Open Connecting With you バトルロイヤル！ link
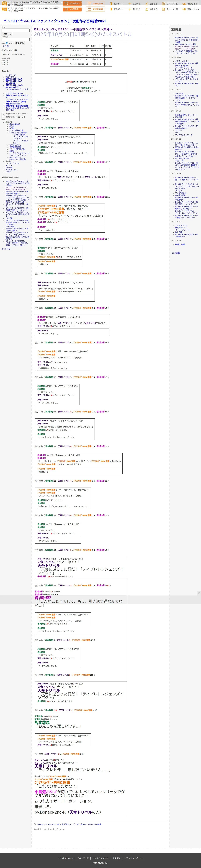The height and width of the screenshot is (868, 201). (x=17, y=109)
